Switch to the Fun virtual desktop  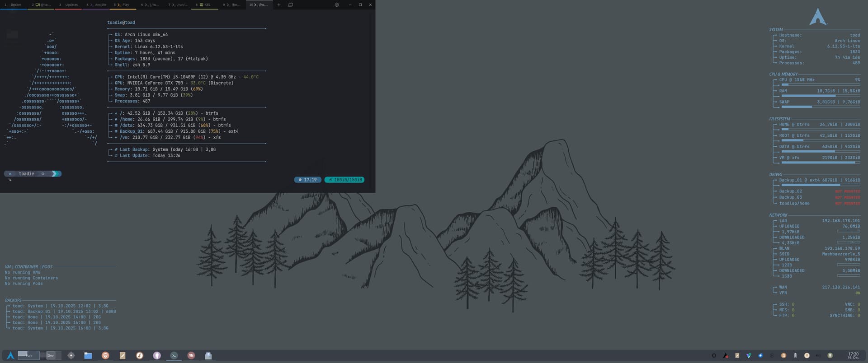(28, 355)
